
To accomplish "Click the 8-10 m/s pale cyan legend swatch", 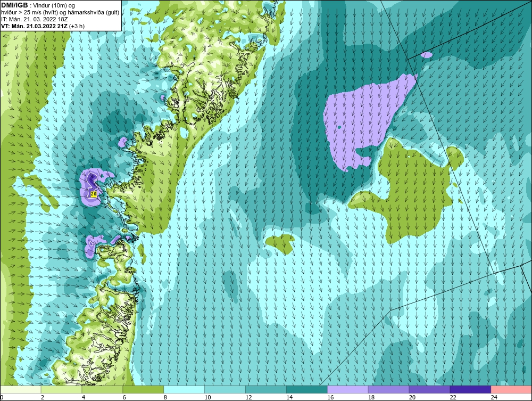I will coord(184,389).
